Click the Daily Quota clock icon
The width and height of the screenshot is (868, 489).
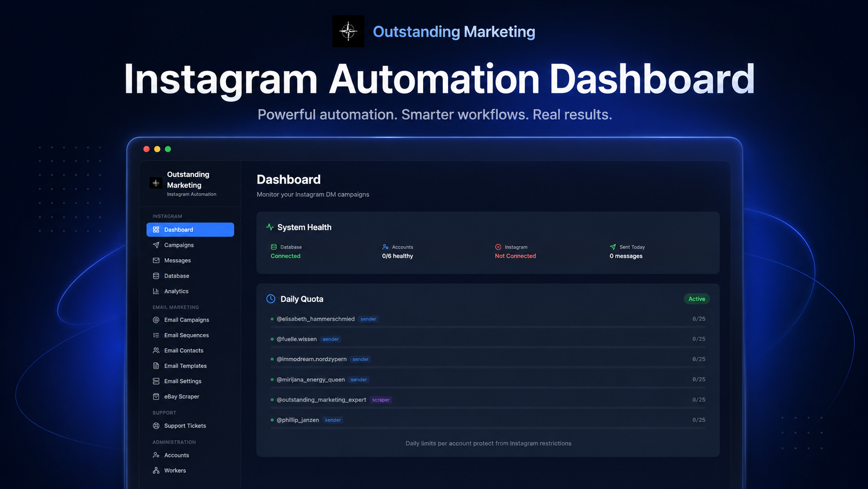pos(271,299)
